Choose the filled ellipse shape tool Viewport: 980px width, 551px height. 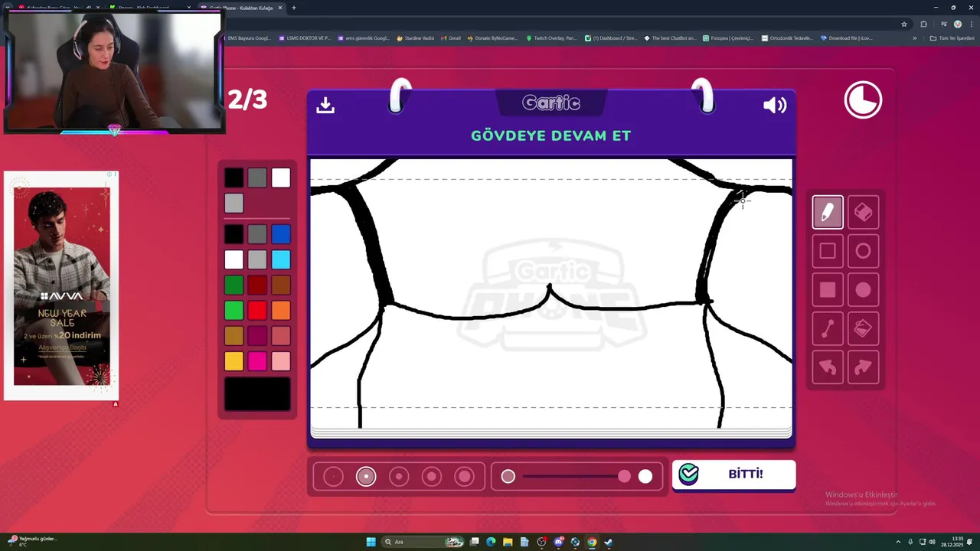[863, 290]
